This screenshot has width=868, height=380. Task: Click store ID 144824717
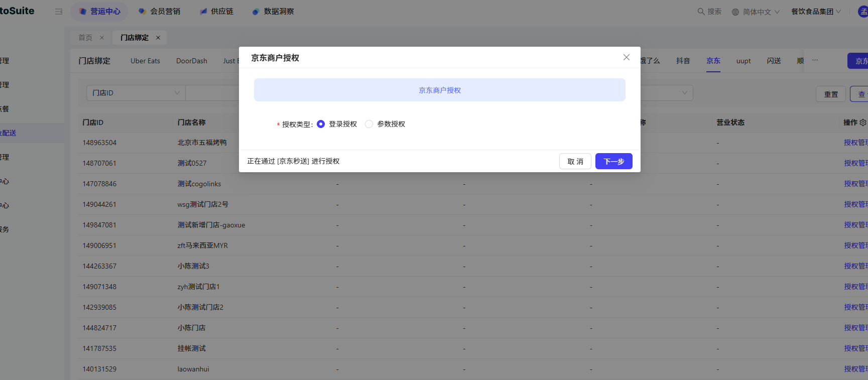pyautogui.click(x=99, y=328)
